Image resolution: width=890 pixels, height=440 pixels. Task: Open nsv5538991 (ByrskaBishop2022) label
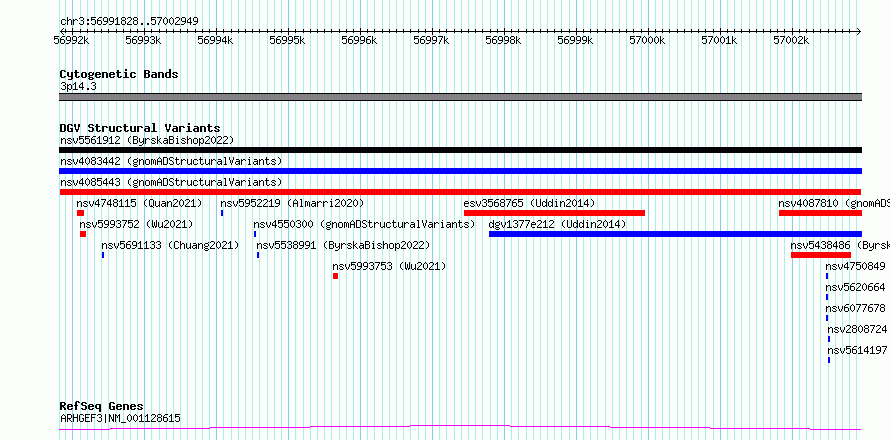343,245
